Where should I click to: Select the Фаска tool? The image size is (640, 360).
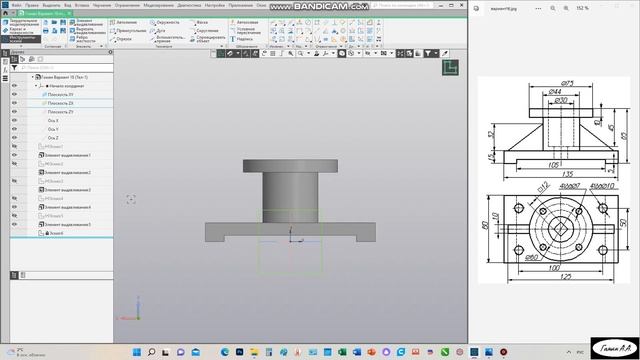(199, 22)
